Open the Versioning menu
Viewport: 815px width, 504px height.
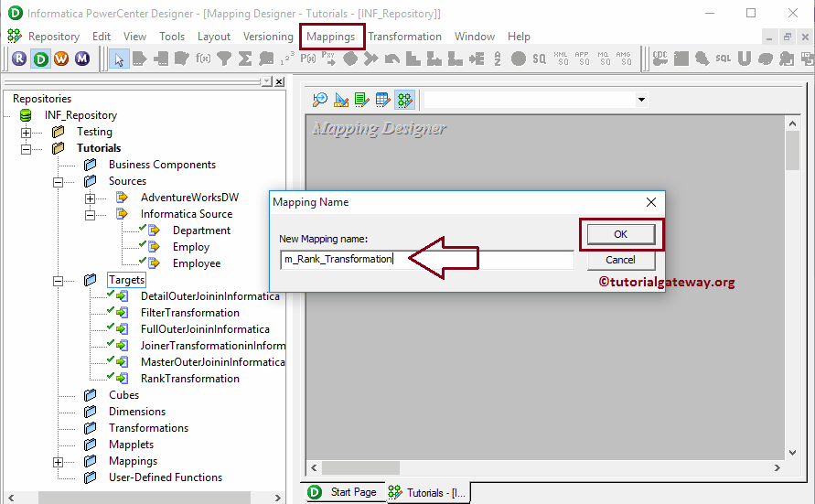pyautogui.click(x=268, y=37)
